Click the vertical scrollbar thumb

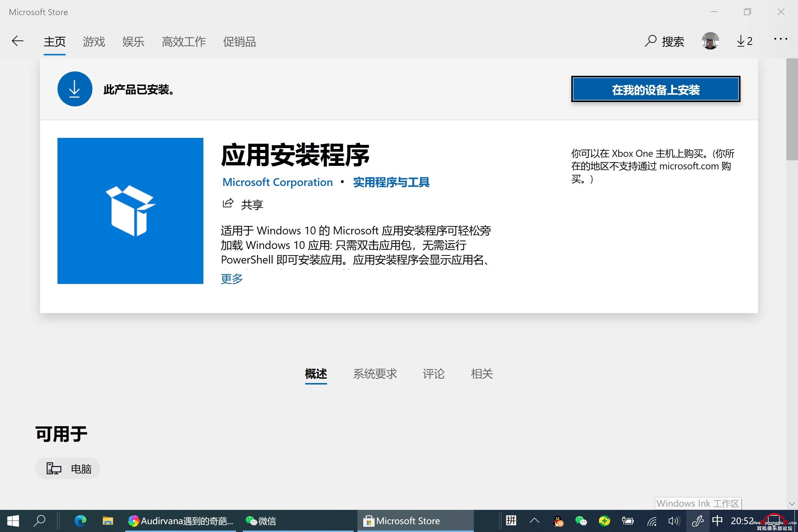pyautogui.click(x=792, y=109)
